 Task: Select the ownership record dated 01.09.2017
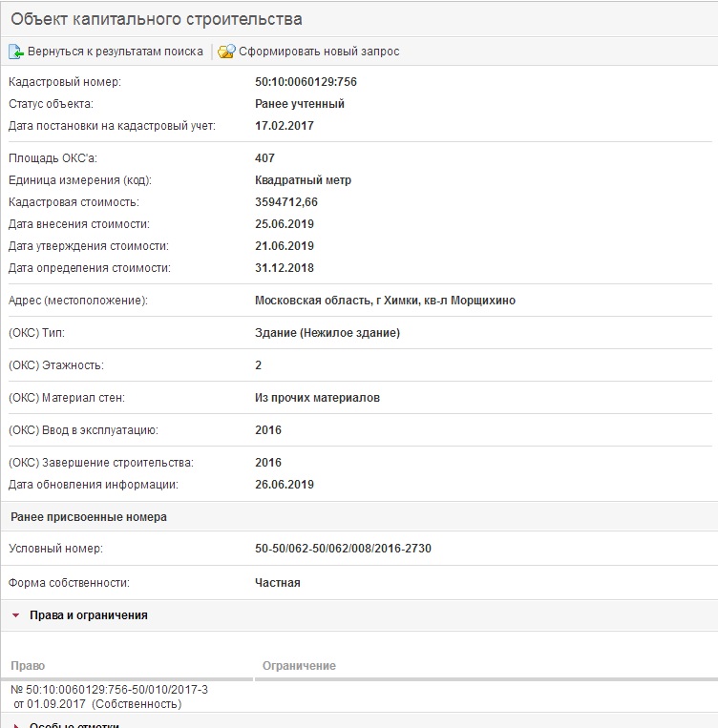click(109, 697)
